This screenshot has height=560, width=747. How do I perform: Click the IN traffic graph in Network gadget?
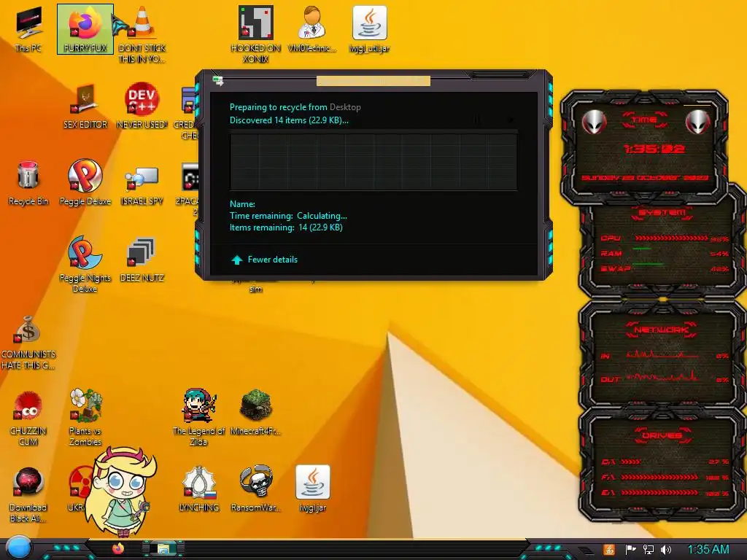pos(662,355)
